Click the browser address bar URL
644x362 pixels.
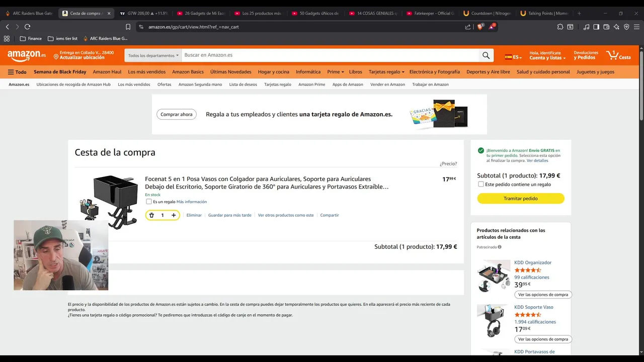pos(194,27)
